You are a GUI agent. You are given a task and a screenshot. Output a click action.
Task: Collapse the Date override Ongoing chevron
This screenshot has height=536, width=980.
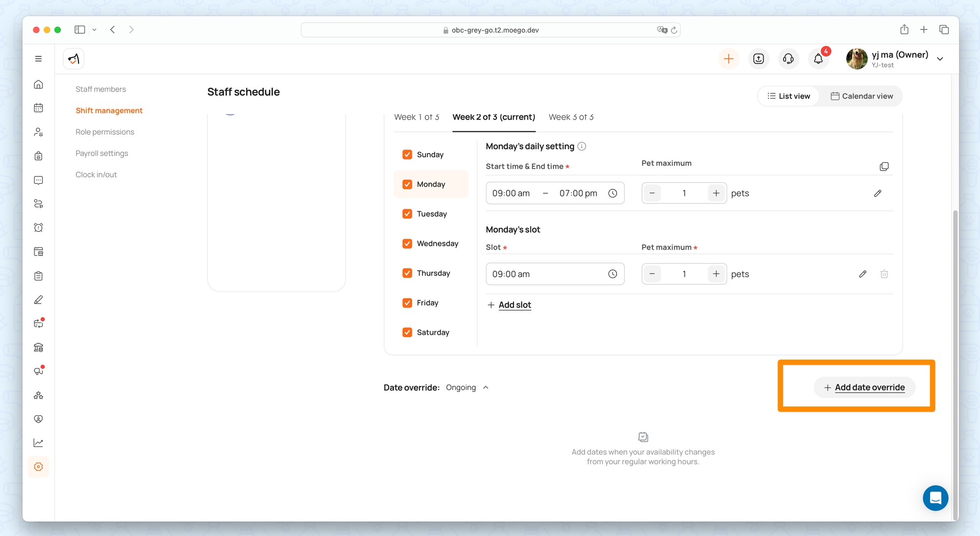tap(486, 387)
